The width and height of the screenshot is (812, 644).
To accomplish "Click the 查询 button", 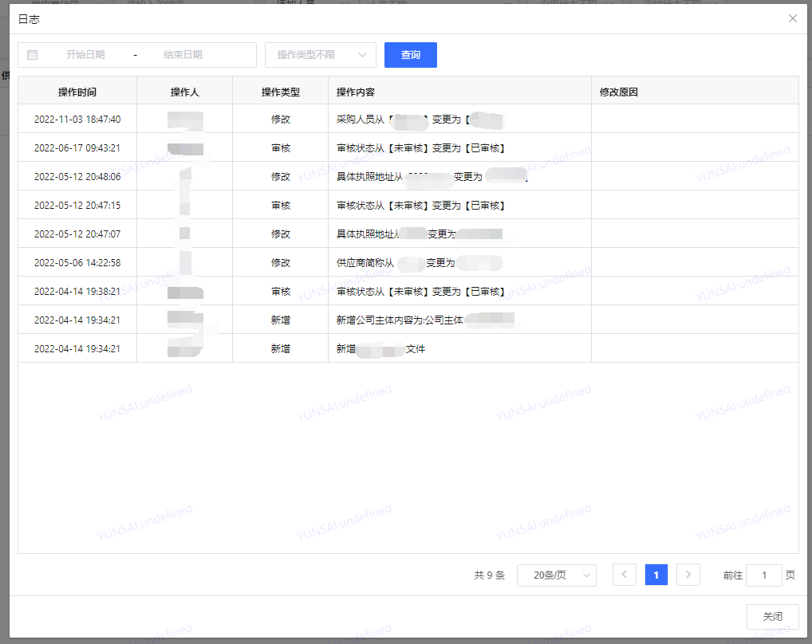I will click(x=410, y=55).
